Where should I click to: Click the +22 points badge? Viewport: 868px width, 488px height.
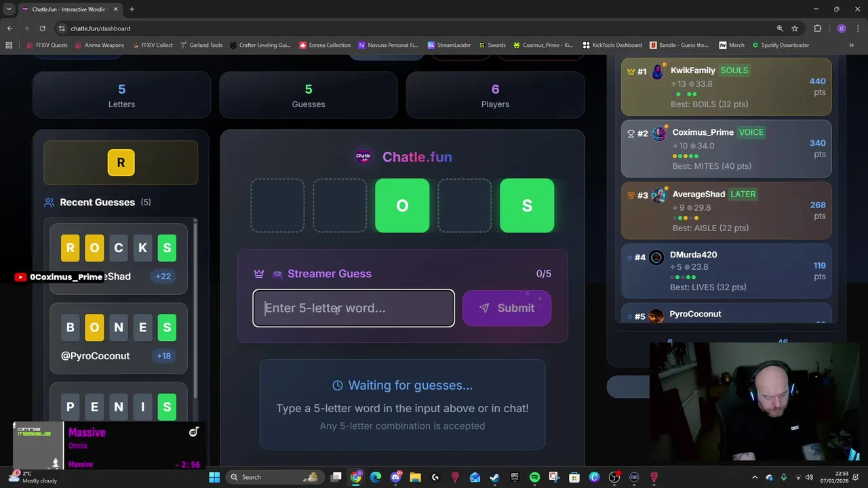tap(163, 276)
